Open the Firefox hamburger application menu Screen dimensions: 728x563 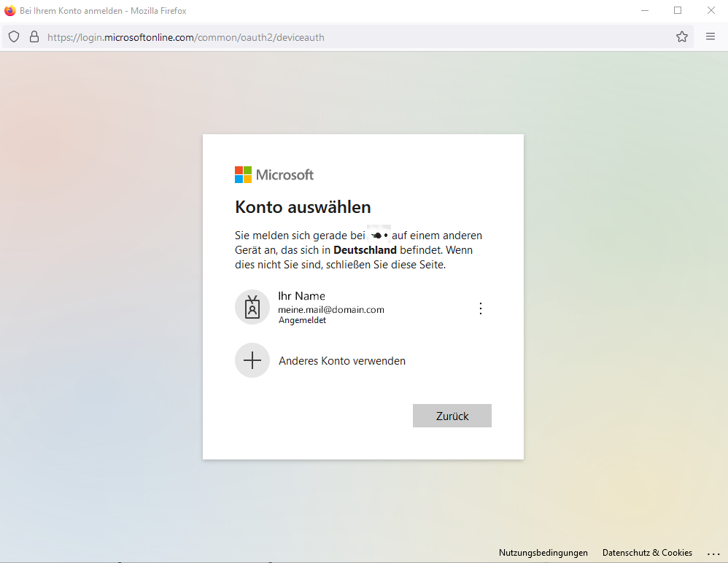pyautogui.click(x=710, y=37)
